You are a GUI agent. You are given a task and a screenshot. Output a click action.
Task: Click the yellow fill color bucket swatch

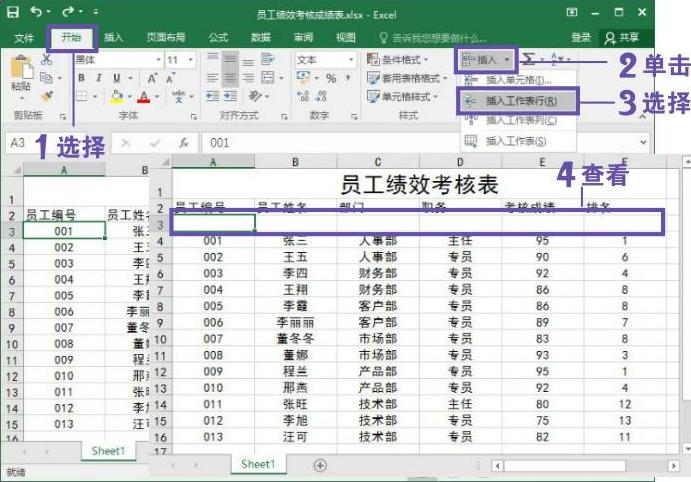click(116, 97)
